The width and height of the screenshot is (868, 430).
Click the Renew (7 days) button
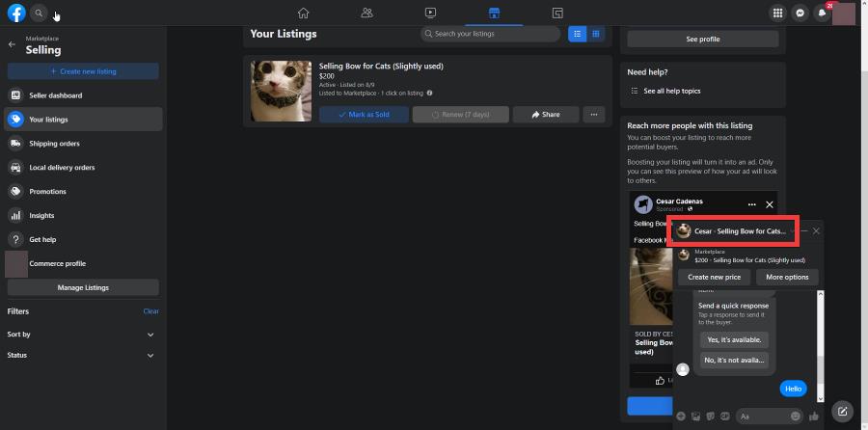[461, 115]
